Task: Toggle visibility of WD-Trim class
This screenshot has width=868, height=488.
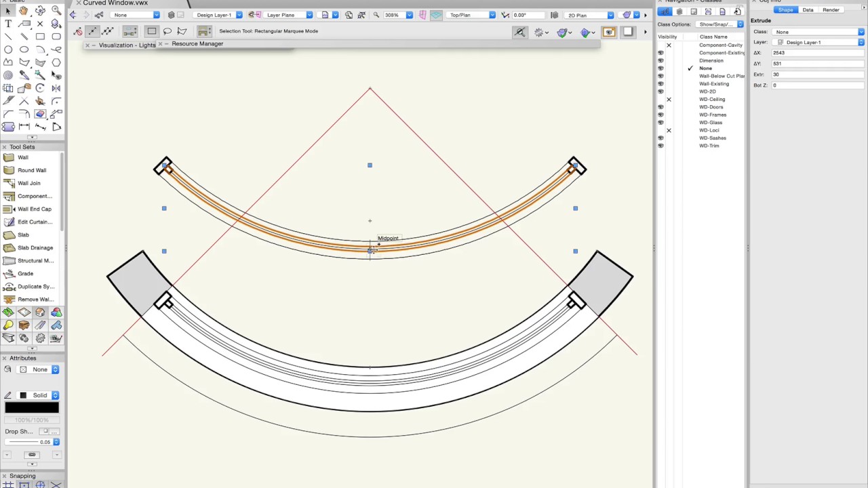Action: [x=660, y=146]
